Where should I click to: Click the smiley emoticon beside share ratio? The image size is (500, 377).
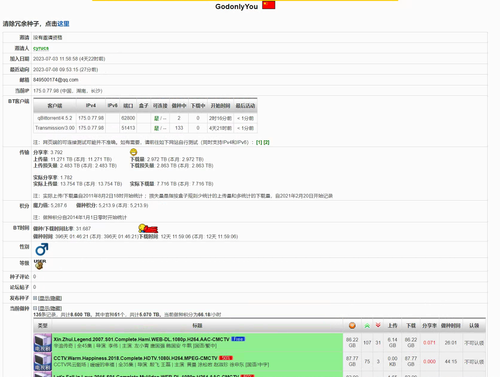point(134,152)
